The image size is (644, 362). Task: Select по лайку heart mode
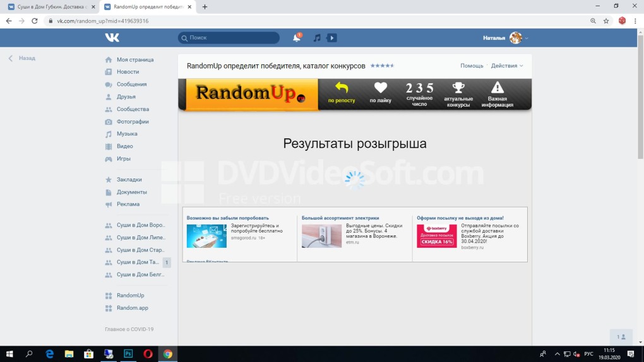pos(380,93)
